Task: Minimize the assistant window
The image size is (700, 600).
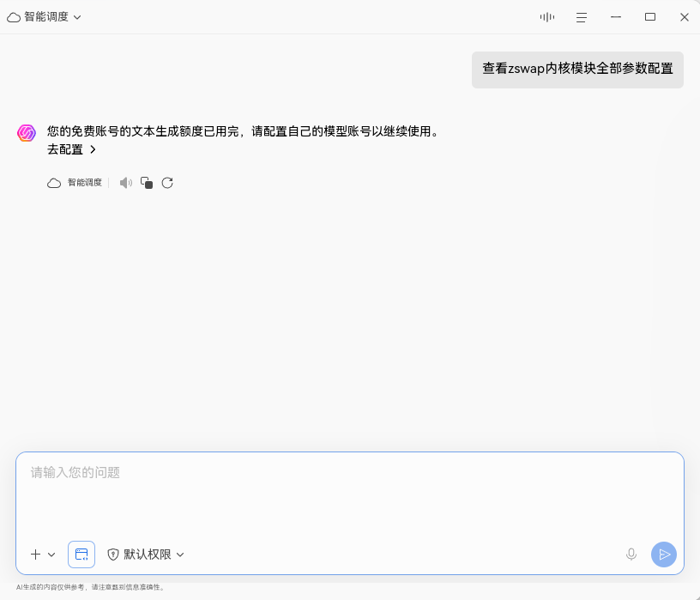Action: (616, 17)
